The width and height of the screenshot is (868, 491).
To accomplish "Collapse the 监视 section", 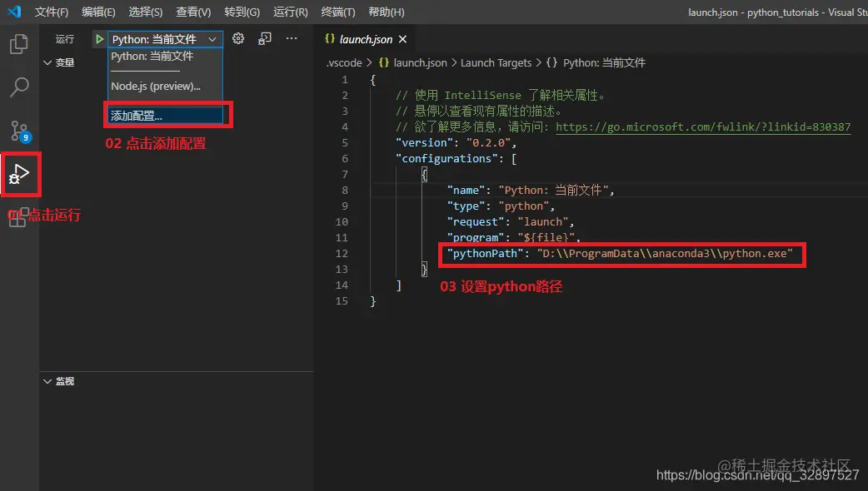I will click(59, 381).
